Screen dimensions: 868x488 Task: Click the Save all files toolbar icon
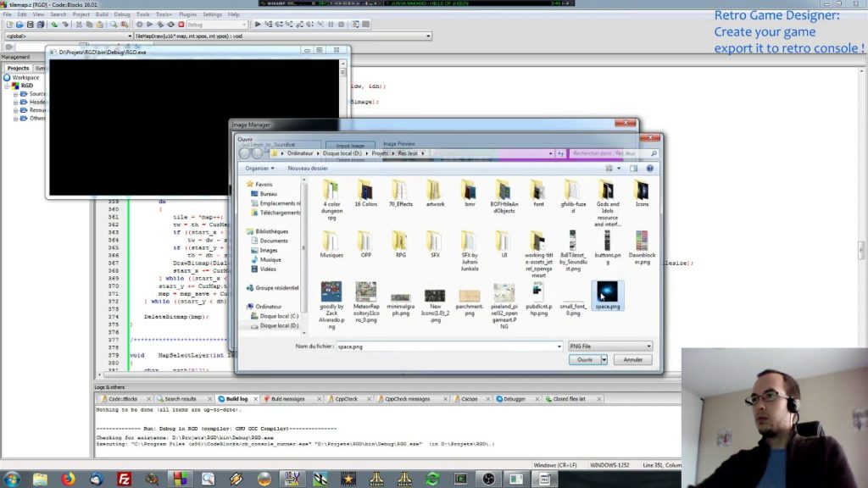click(41, 25)
